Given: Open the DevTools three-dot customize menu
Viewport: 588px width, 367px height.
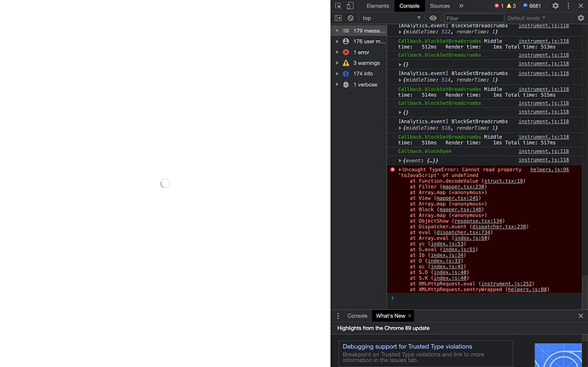Looking at the screenshot, I should point(568,6).
